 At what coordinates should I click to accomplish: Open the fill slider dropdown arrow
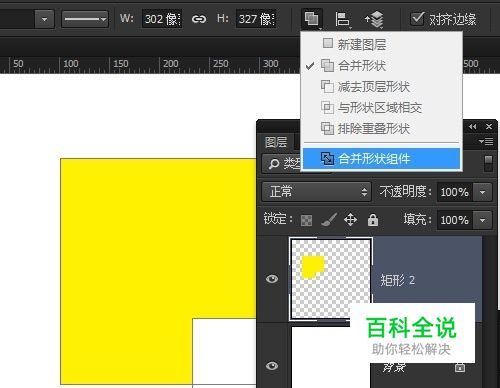(x=482, y=220)
